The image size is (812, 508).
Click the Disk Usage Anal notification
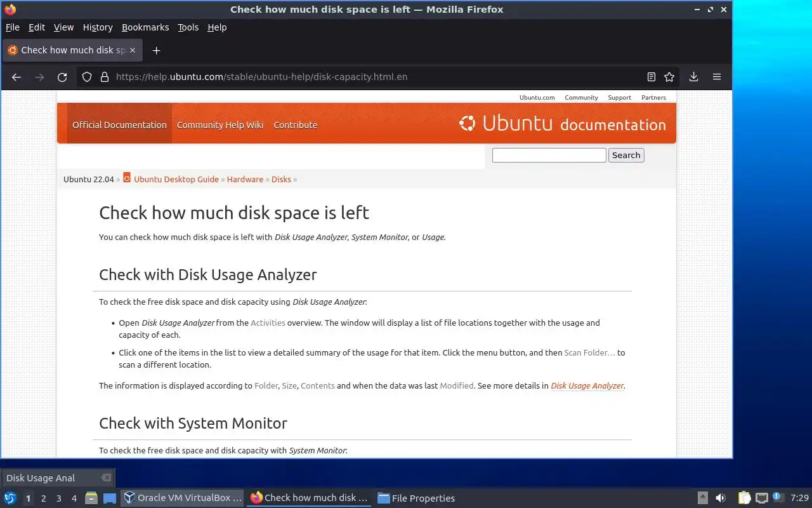point(57,478)
